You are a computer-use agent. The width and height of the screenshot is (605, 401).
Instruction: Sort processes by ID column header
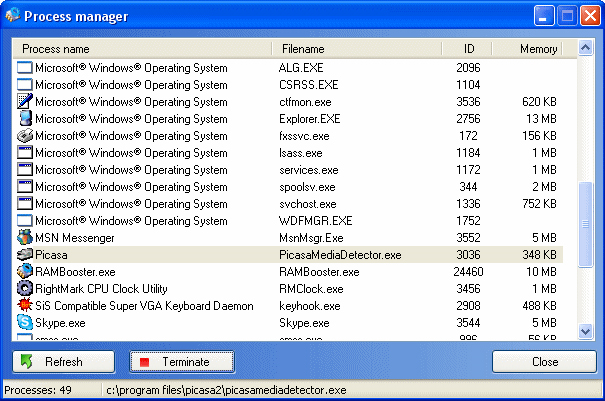[x=469, y=49]
